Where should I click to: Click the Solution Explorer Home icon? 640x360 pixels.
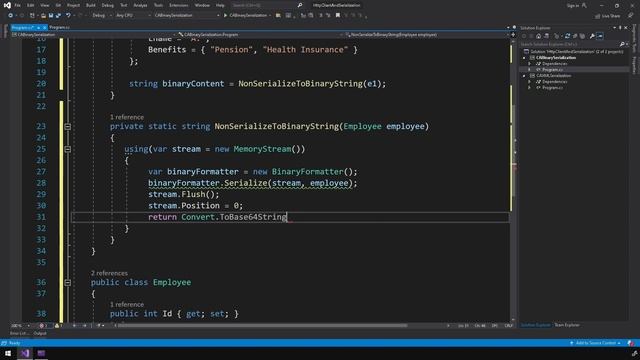tap(538, 36)
